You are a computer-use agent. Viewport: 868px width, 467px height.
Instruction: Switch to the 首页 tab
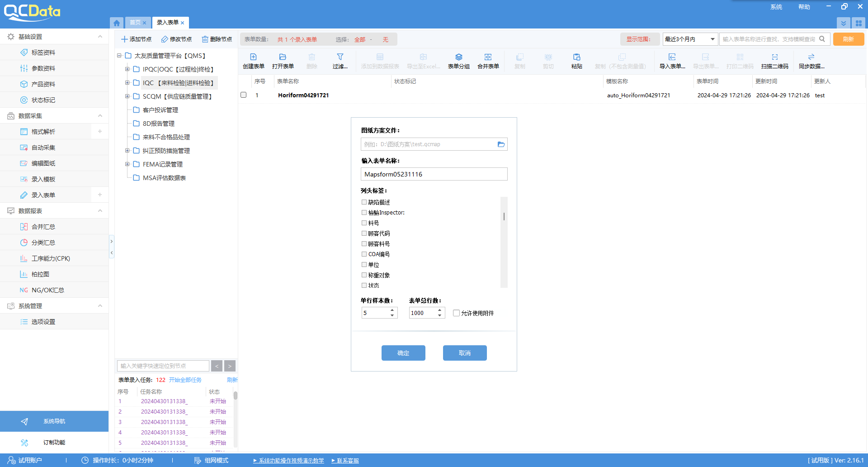tap(135, 22)
